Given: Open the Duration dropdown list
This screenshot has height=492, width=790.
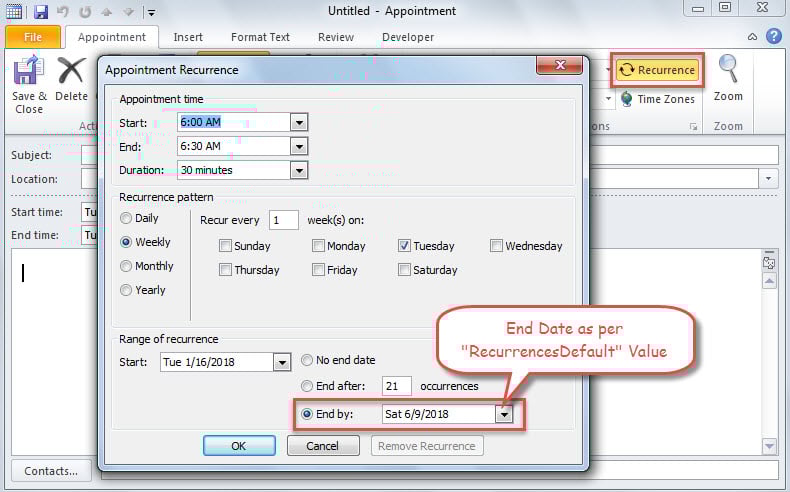Looking at the screenshot, I should coord(298,170).
